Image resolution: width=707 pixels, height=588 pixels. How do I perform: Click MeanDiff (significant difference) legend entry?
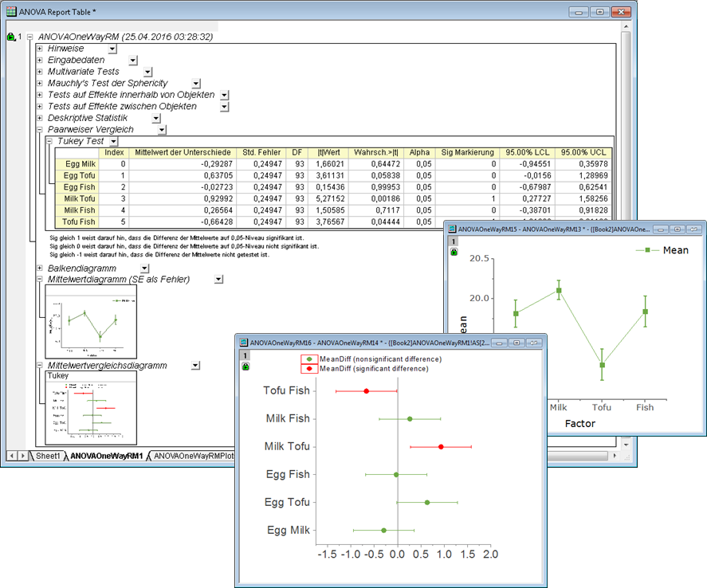point(365,369)
